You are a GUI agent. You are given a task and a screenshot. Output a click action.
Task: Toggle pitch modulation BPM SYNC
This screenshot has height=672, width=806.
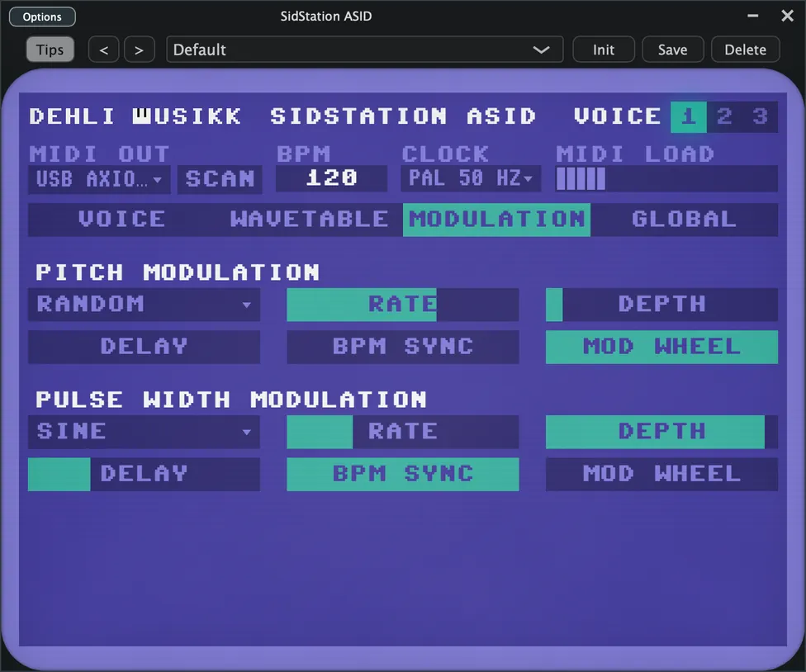click(403, 347)
